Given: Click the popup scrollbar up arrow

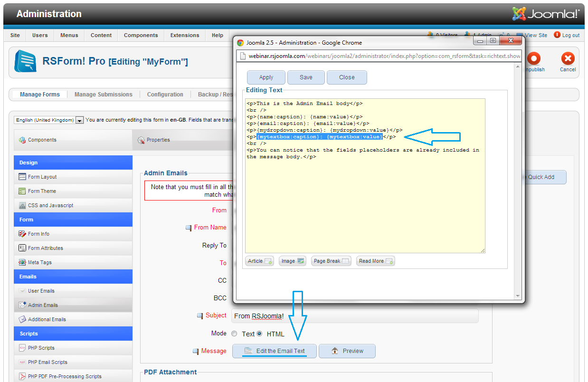Looking at the screenshot, I should (518, 67).
